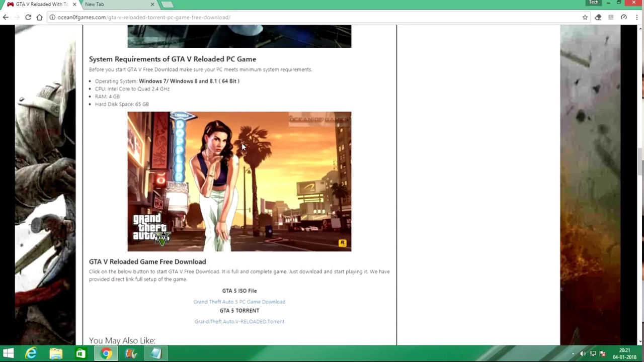Launch Internet Explorer from taskbar
Viewport: 644px width, 362px height.
31,354
